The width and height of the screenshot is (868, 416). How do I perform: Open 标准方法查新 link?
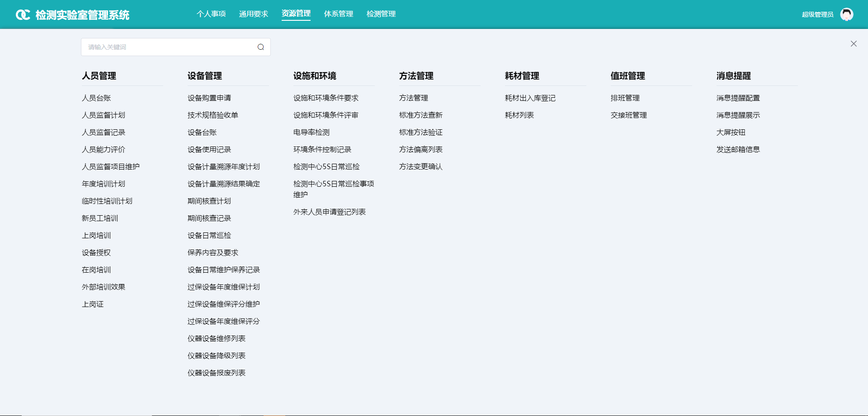click(x=421, y=115)
